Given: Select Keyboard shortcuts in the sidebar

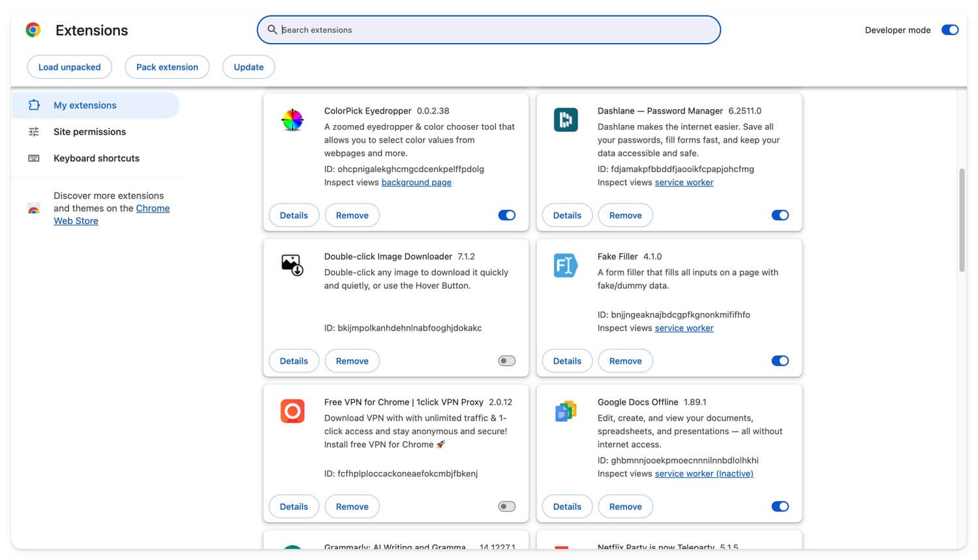Looking at the screenshot, I should (96, 158).
